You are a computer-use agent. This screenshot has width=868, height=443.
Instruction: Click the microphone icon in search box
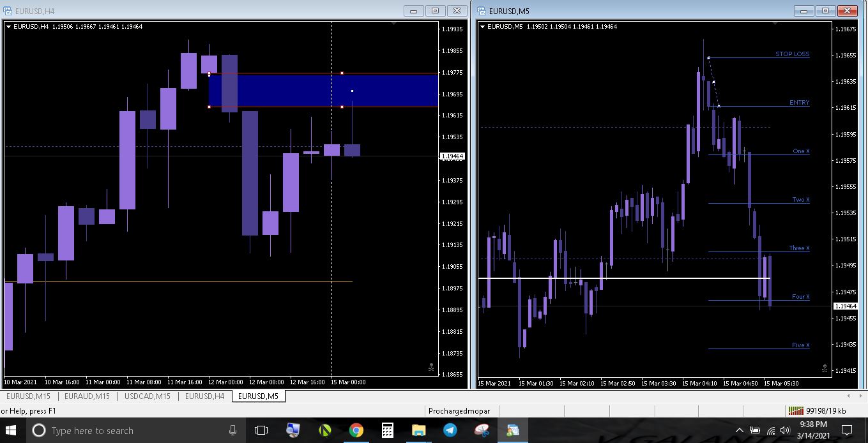coord(232,431)
